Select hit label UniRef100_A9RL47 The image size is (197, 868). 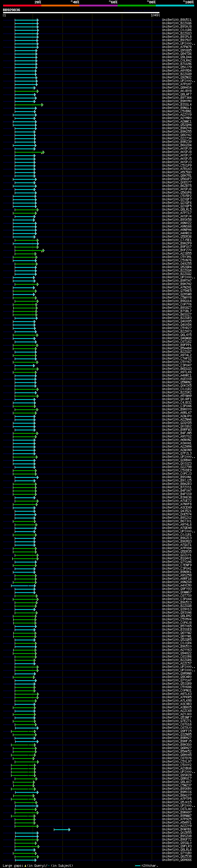coord(177,413)
